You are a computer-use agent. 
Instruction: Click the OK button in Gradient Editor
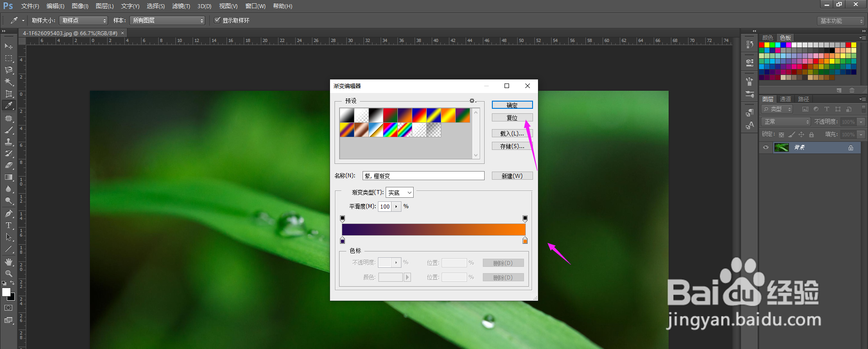click(x=512, y=105)
